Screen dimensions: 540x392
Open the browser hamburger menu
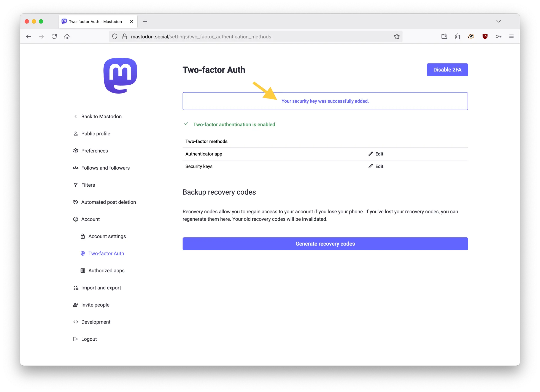click(511, 37)
